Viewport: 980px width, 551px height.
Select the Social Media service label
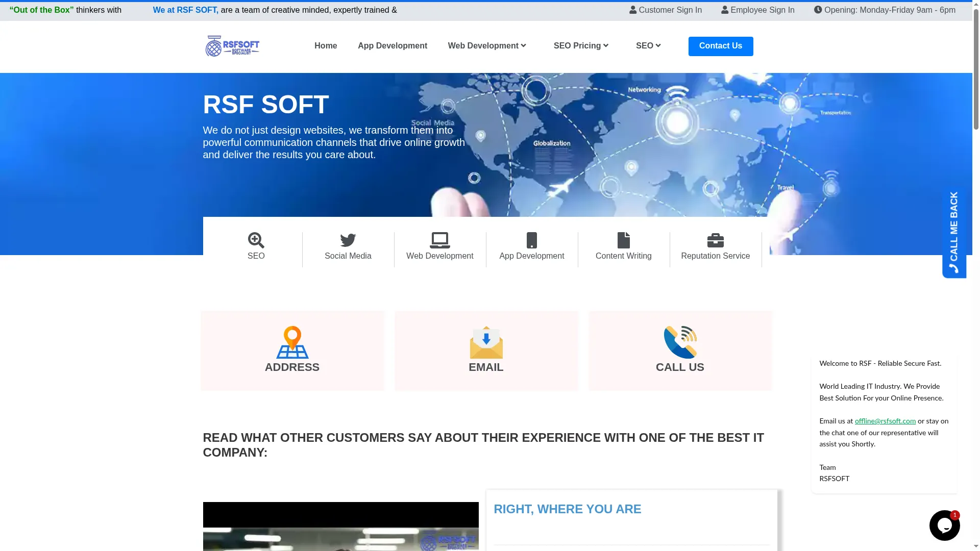coord(348,256)
